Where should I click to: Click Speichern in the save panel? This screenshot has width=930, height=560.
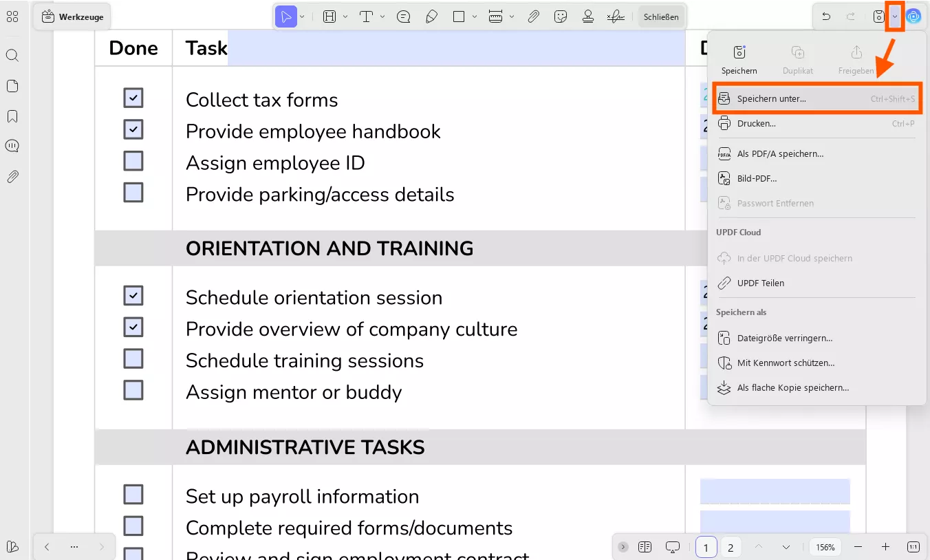(739, 60)
